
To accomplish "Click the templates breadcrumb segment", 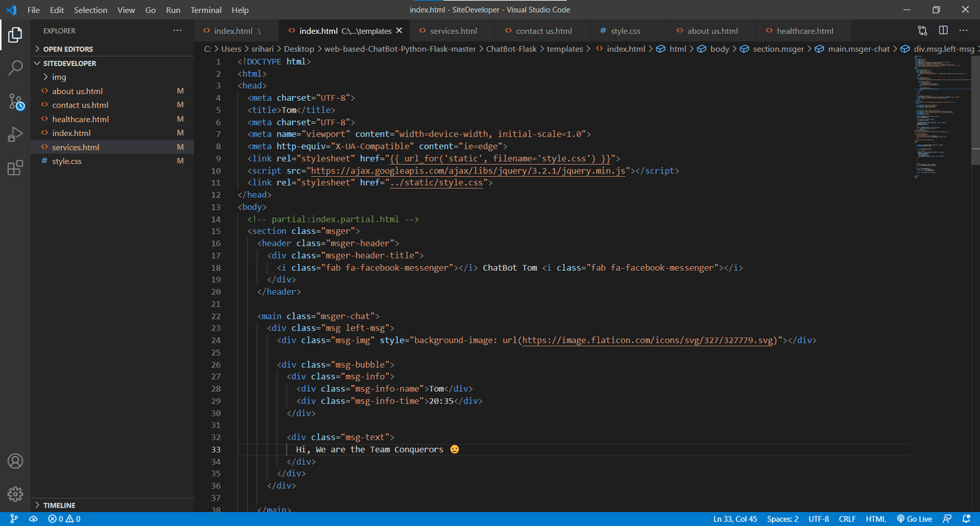I will (x=565, y=49).
